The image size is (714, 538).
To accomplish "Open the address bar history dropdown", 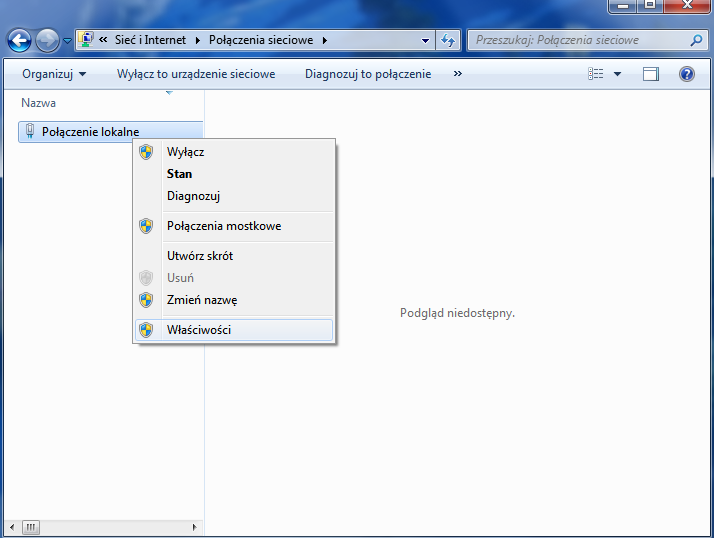I will (x=425, y=41).
